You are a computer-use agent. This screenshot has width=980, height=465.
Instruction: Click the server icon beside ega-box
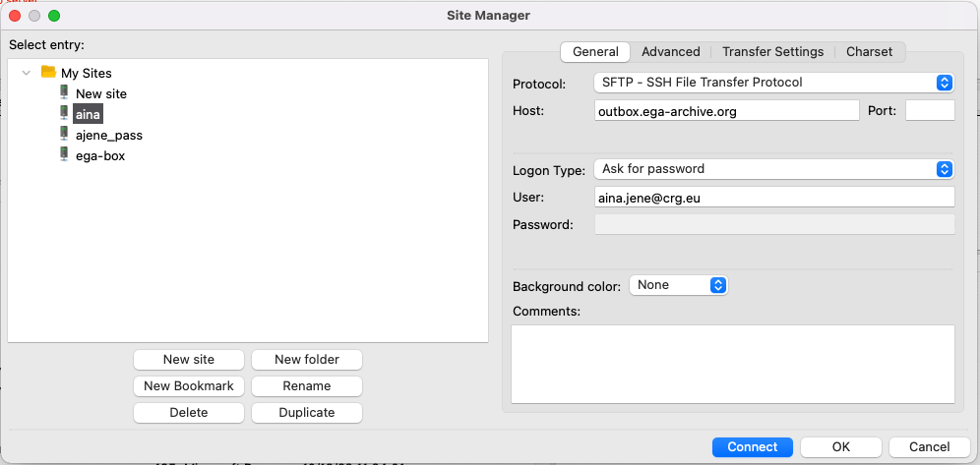64,155
